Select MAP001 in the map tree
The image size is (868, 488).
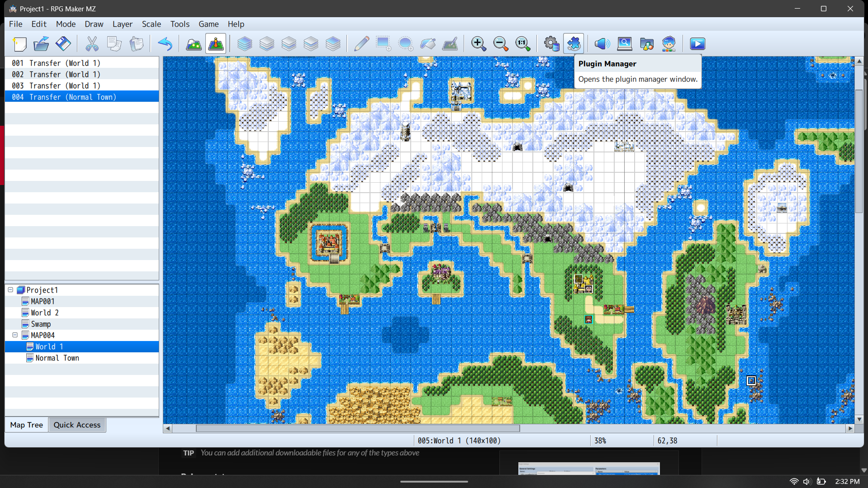(43, 301)
